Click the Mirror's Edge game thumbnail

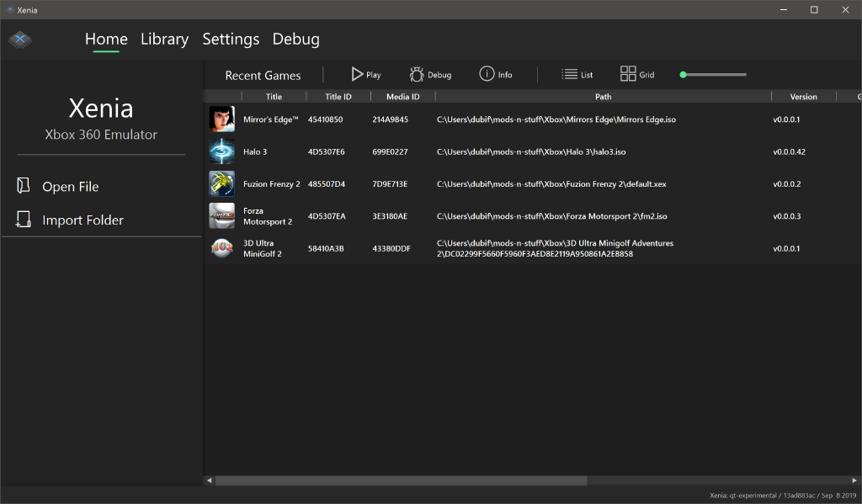tap(221, 119)
